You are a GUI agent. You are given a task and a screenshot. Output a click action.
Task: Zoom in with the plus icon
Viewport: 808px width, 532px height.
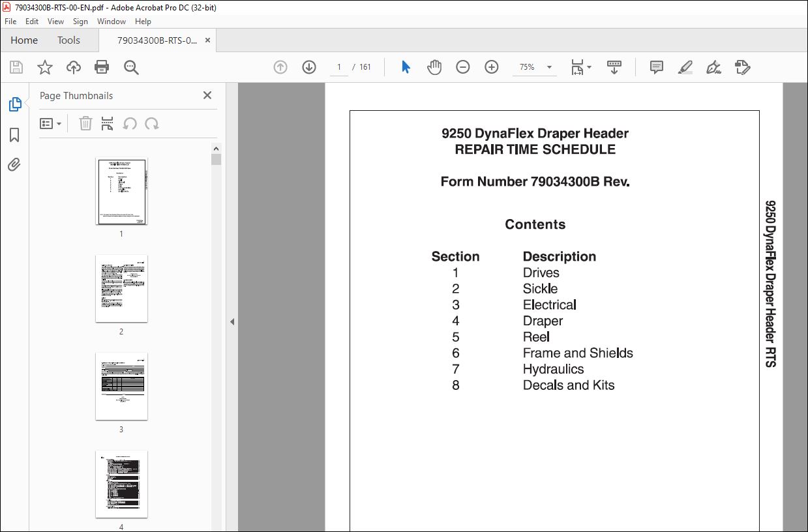[x=492, y=67]
